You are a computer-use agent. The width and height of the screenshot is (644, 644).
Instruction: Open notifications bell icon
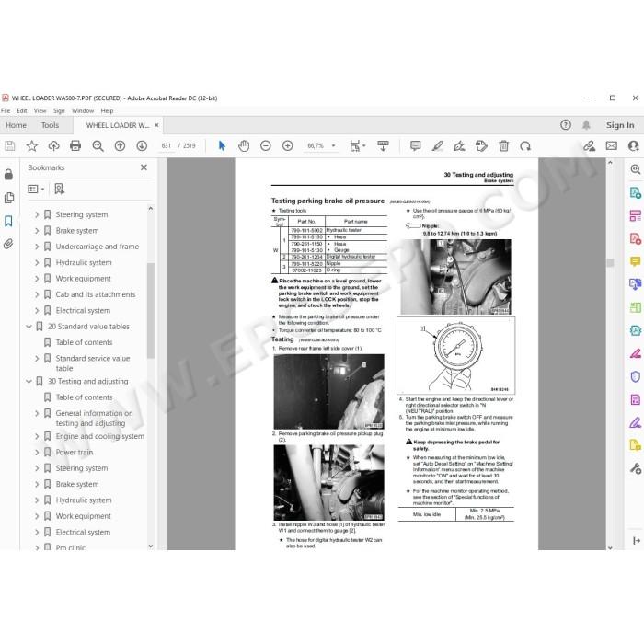[x=586, y=125]
